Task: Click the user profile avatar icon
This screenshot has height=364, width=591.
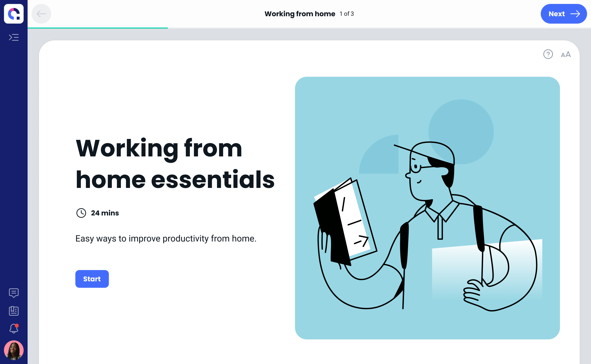Action: point(14,350)
